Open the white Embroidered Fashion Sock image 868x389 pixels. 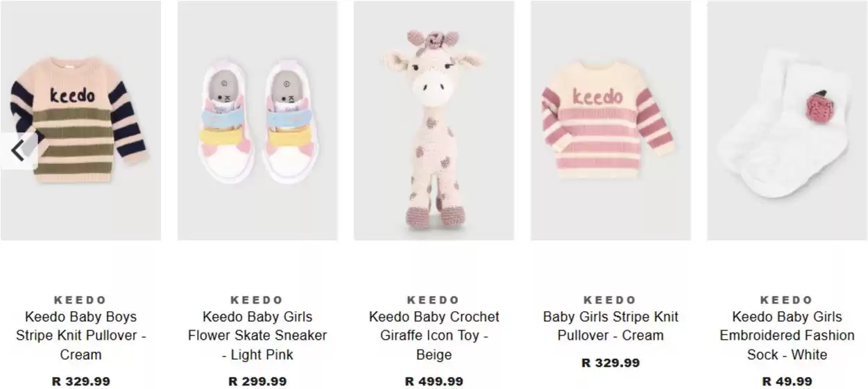(786, 120)
